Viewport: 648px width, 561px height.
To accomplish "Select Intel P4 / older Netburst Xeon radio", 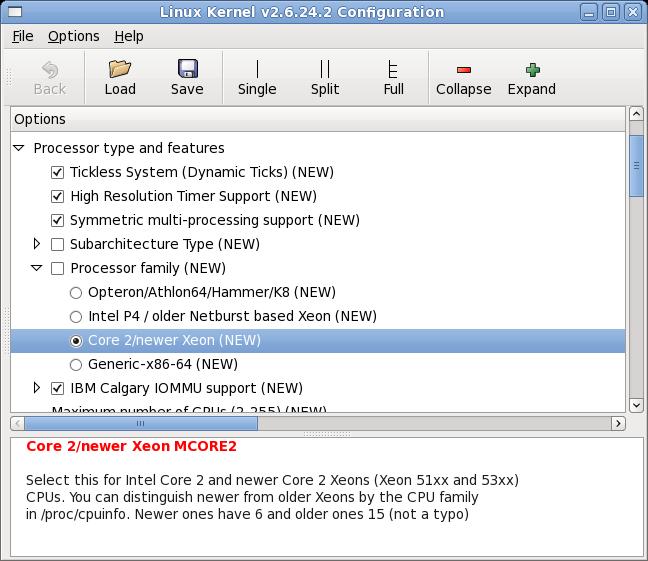I will pos(76,317).
